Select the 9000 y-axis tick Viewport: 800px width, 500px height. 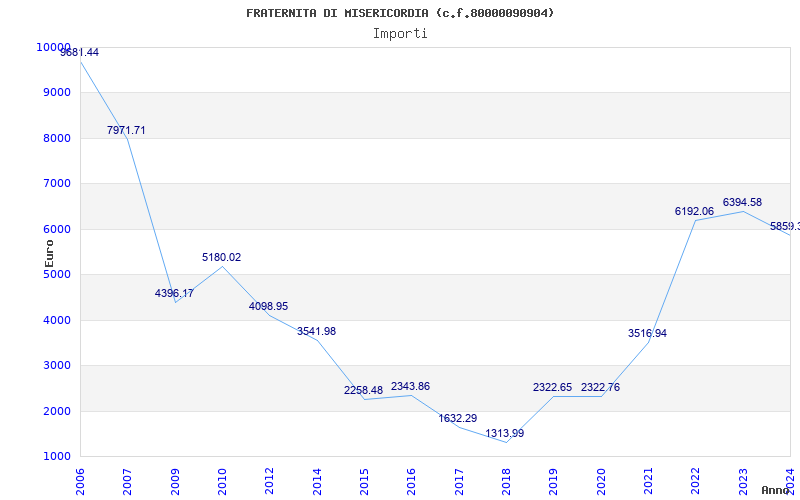57,93
